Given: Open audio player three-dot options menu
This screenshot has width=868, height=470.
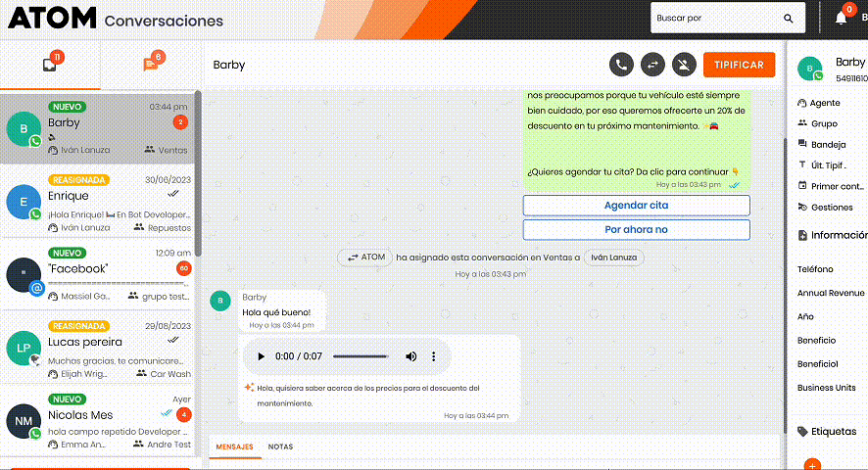Looking at the screenshot, I should [x=434, y=356].
